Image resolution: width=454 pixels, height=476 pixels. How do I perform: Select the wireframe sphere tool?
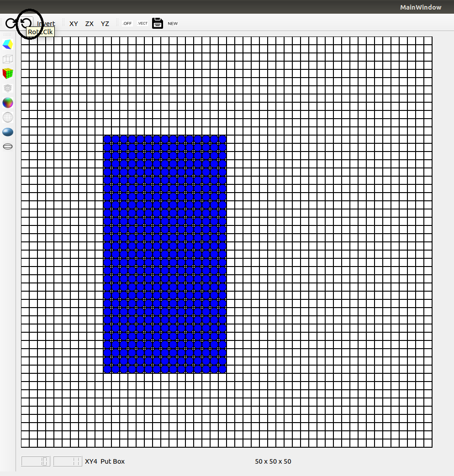[x=7, y=117]
